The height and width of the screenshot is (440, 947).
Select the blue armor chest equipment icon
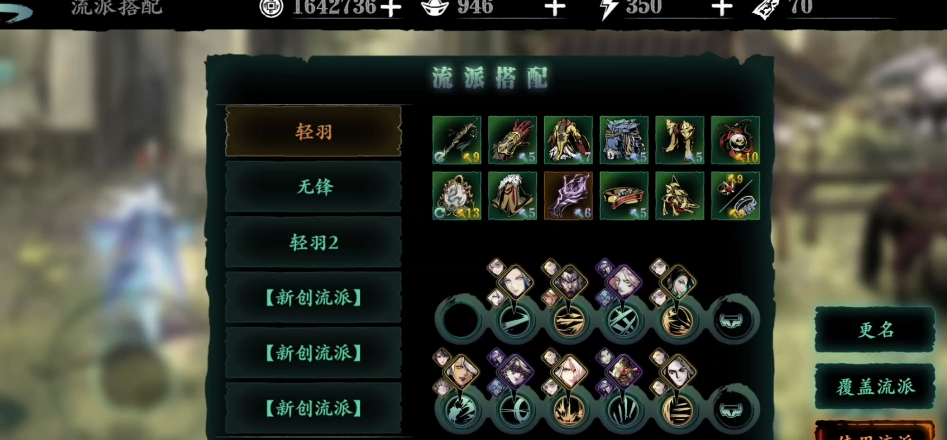pos(624,140)
